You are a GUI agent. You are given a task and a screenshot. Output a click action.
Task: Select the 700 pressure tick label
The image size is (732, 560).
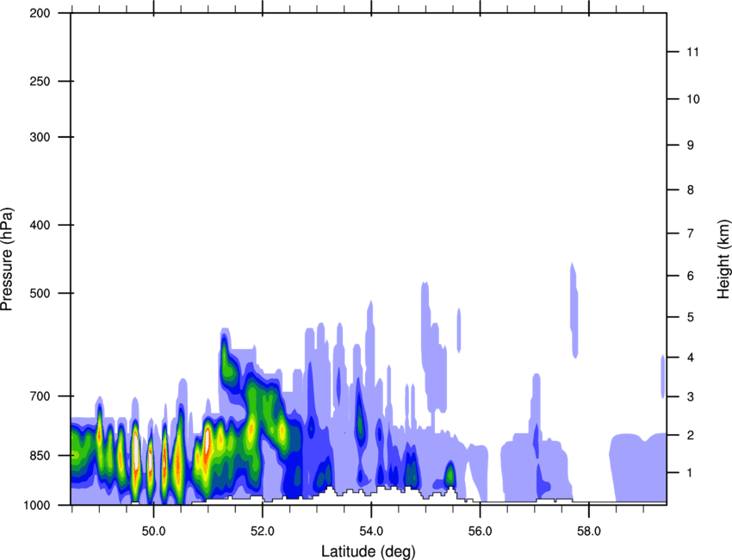(x=40, y=396)
